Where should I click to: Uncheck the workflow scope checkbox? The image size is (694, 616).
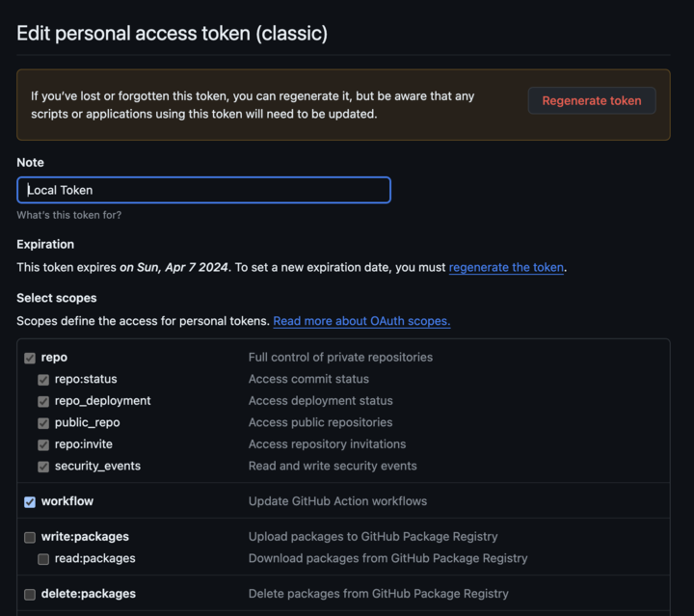click(x=30, y=502)
